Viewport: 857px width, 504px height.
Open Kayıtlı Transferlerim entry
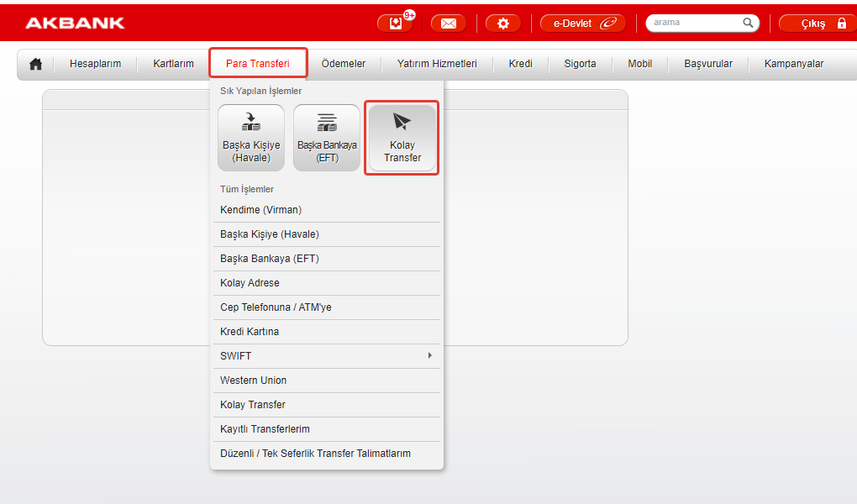[x=326, y=429]
